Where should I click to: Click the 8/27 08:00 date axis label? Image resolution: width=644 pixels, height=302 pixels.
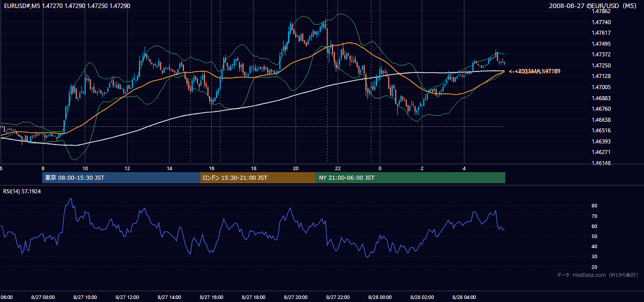(43, 297)
